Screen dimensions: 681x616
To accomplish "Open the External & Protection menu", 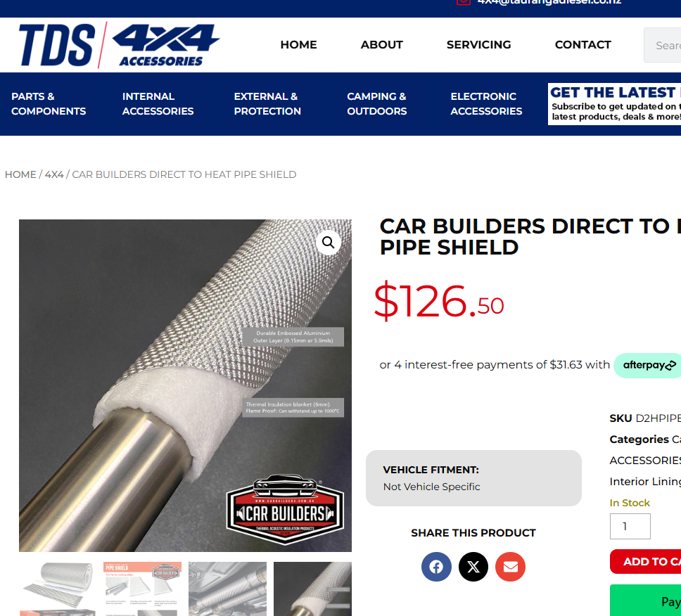I will coord(267,104).
